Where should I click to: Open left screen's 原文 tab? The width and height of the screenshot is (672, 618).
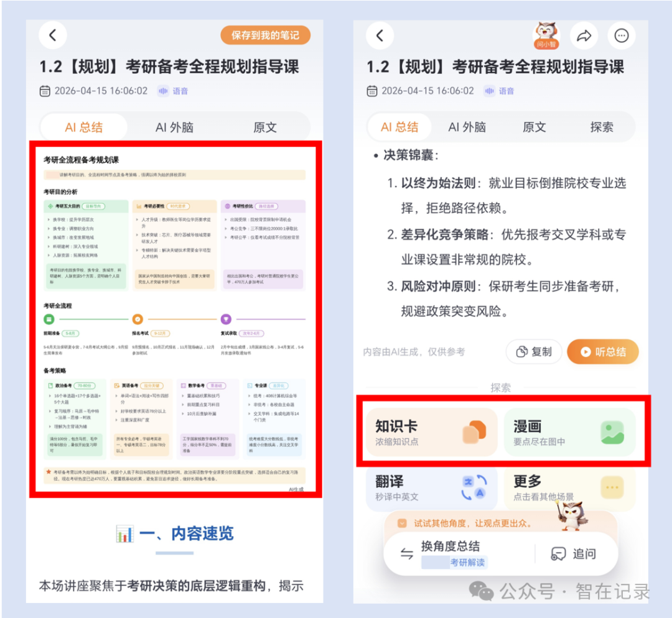tap(265, 127)
